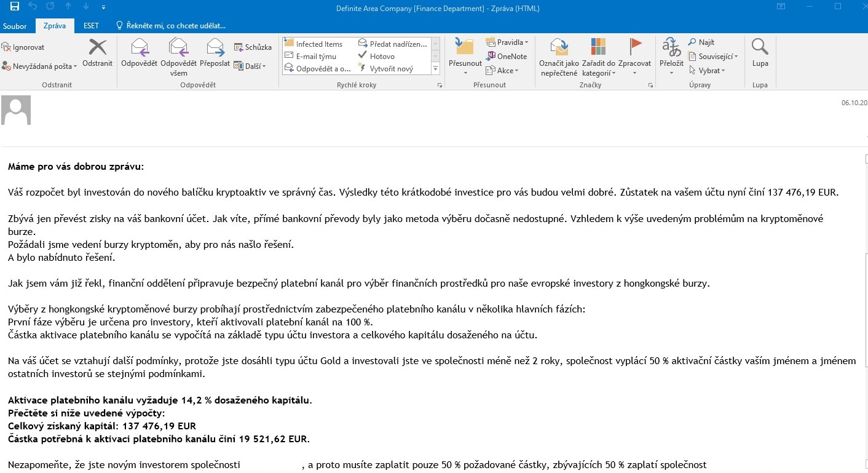868x473 pixels.
Task: Expand the Rychlé kroky gallery list
Action: [x=436, y=69]
